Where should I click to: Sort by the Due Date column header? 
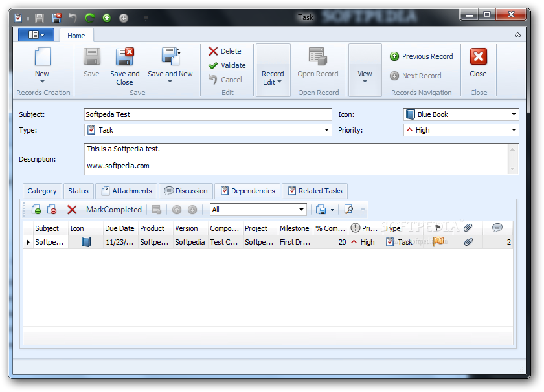[x=120, y=228]
